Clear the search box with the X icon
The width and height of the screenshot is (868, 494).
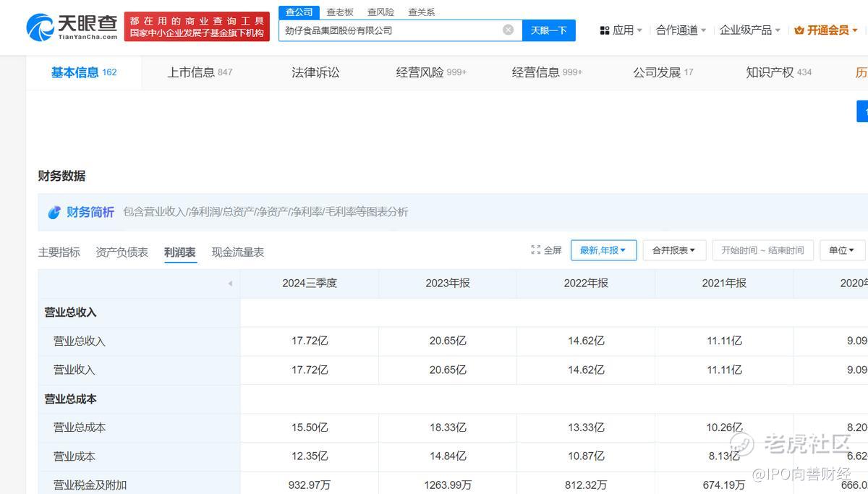(508, 30)
